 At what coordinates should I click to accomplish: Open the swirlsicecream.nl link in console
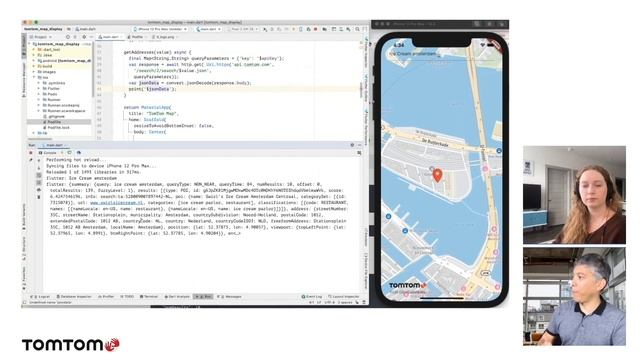coord(116,202)
